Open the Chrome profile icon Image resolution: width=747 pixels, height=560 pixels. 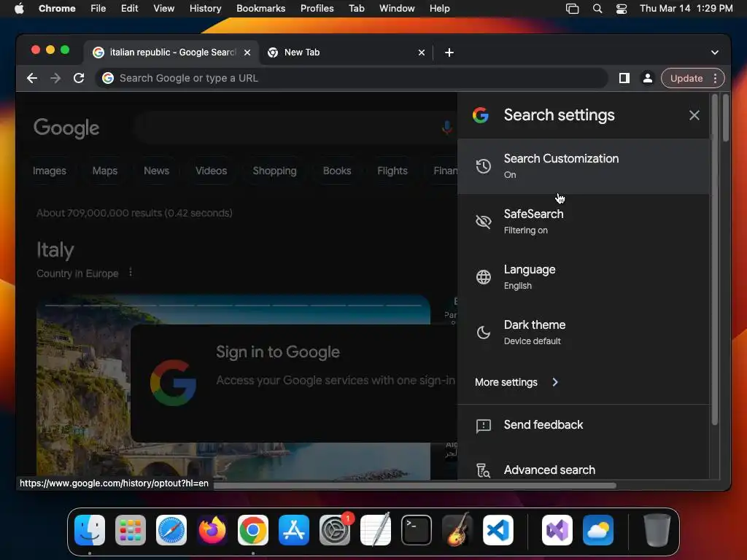point(648,78)
